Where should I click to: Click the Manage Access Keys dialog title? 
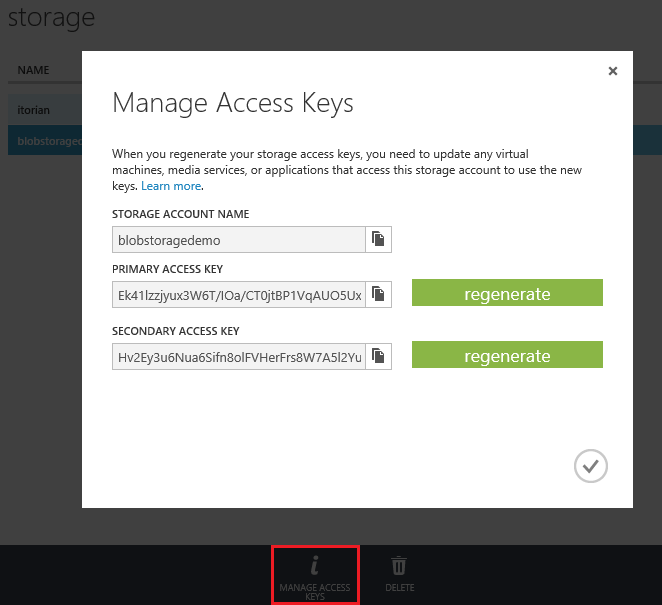pyautogui.click(x=233, y=103)
